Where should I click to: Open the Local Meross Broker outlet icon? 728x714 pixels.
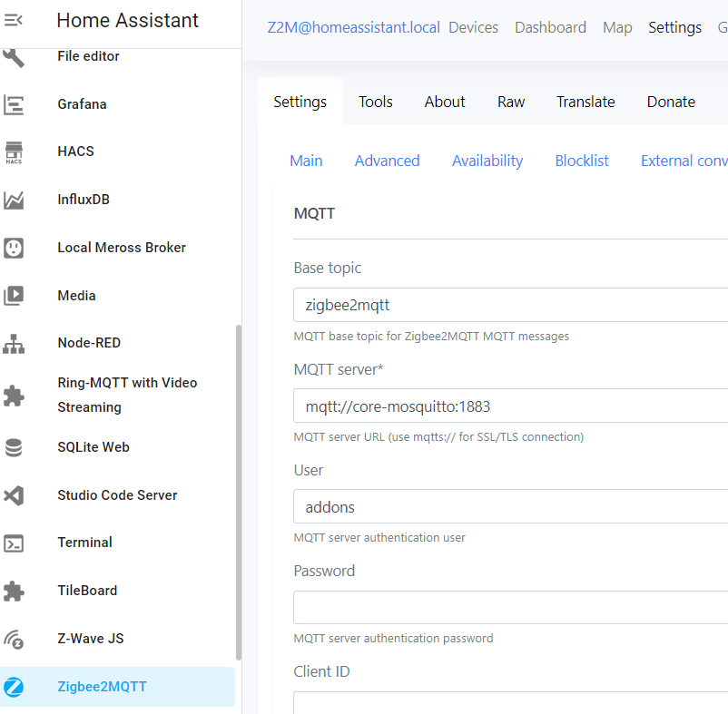click(x=14, y=248)
